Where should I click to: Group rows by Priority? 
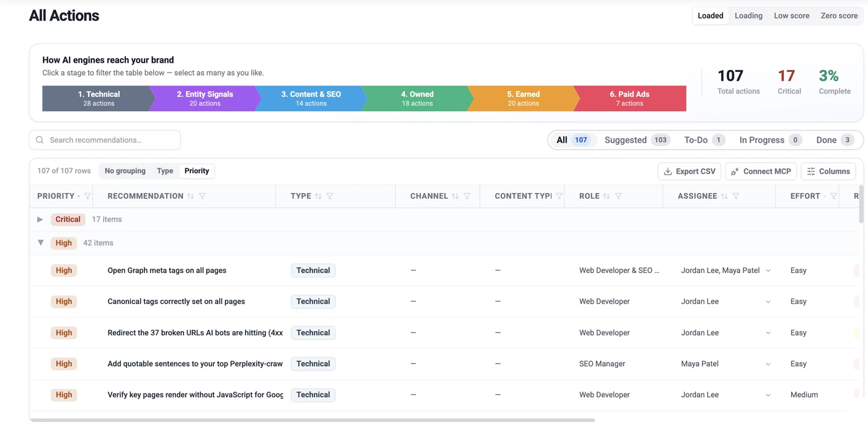(197, 171)
